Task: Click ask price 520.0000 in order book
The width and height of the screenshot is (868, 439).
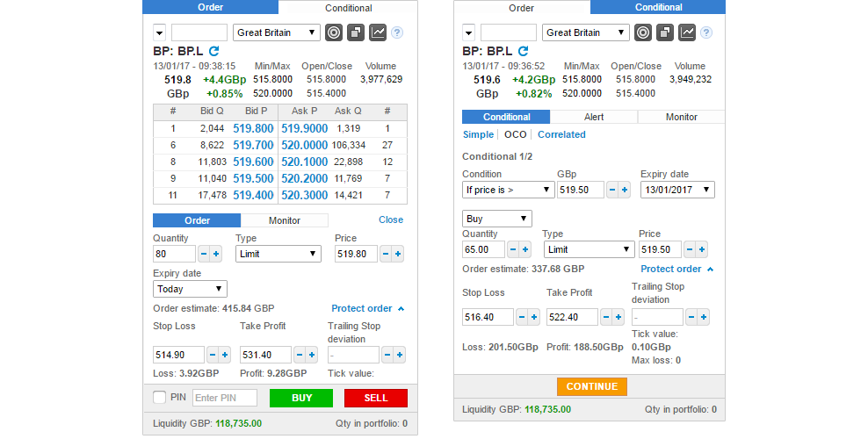Action: [305, 146]
